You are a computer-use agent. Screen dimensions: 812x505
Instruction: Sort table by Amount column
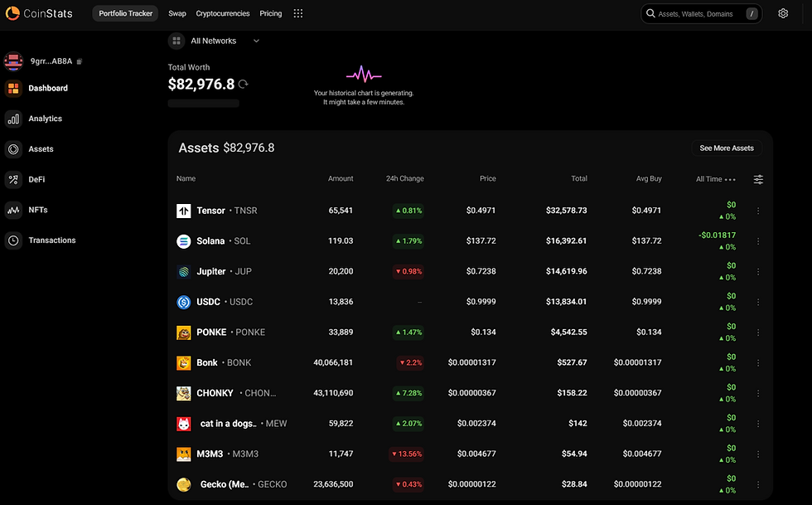coord(341,179)
